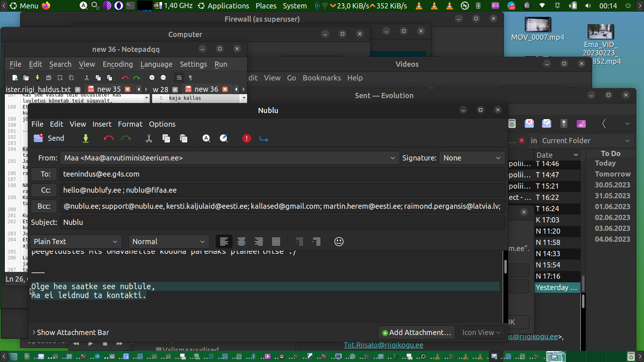644x362 pixels.
Task: Create a new document in Notepadqq
Action: coord(15,78)
